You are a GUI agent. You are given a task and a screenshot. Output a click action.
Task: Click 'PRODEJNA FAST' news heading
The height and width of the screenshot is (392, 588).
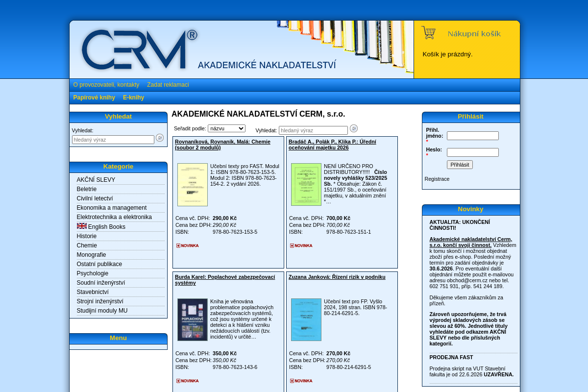point(451,357)
